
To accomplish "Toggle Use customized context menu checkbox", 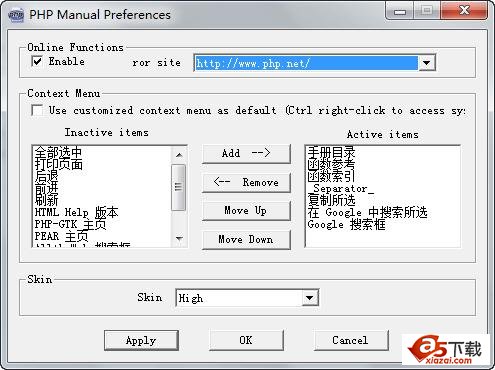I will point(37,110).
